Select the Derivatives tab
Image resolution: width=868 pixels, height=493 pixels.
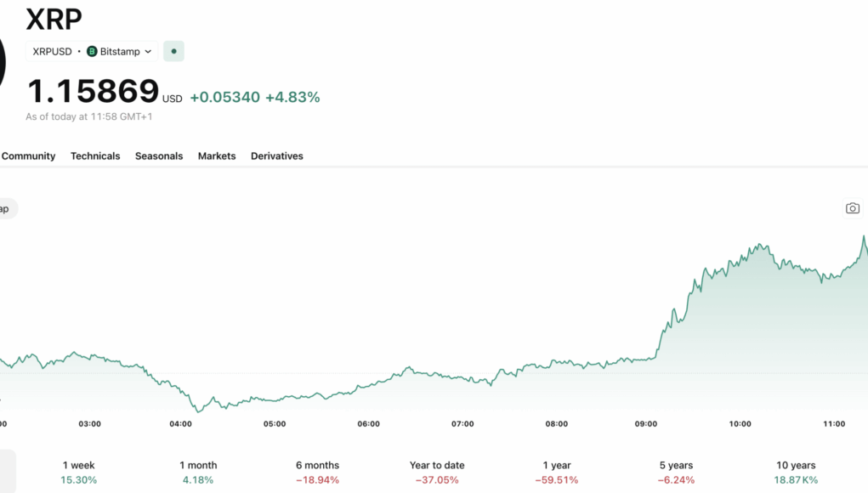pos(277,156)
